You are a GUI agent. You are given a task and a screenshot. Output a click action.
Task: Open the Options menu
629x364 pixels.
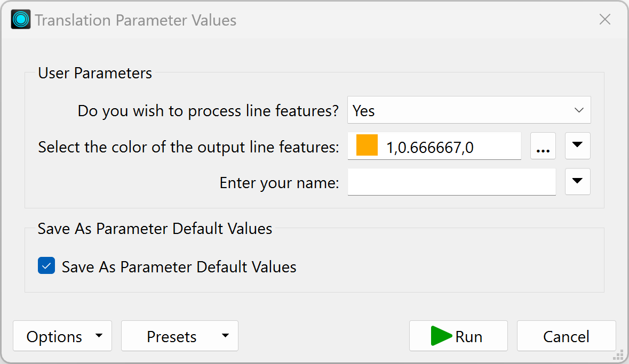pyautogui.click(x=62, y=336)
